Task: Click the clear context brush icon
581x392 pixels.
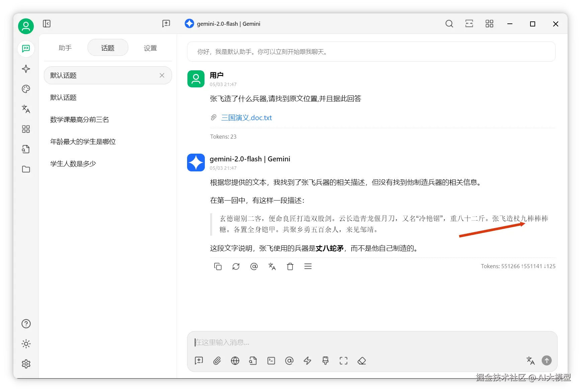Action: point(325,361)
